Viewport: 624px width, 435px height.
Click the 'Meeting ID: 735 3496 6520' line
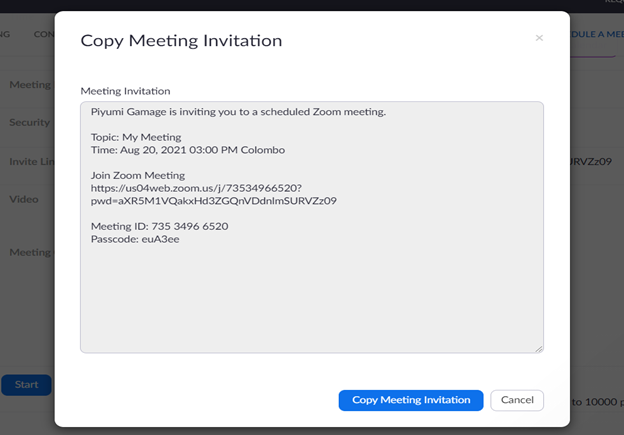160,226
